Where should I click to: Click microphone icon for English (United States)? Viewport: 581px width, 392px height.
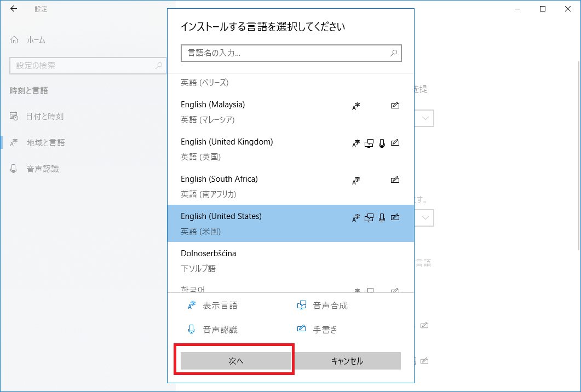click(382, 218)
